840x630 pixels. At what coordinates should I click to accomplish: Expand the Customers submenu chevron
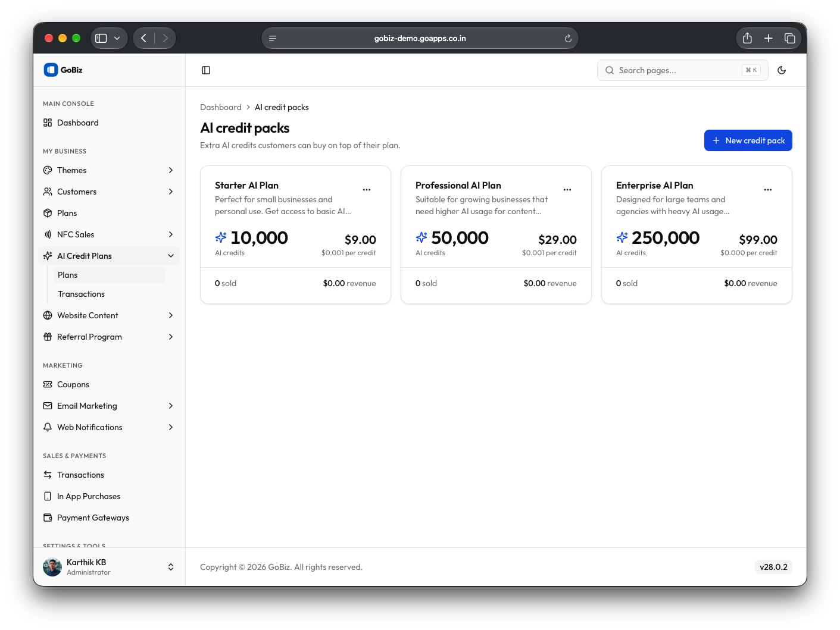click(x=171, y=192)
